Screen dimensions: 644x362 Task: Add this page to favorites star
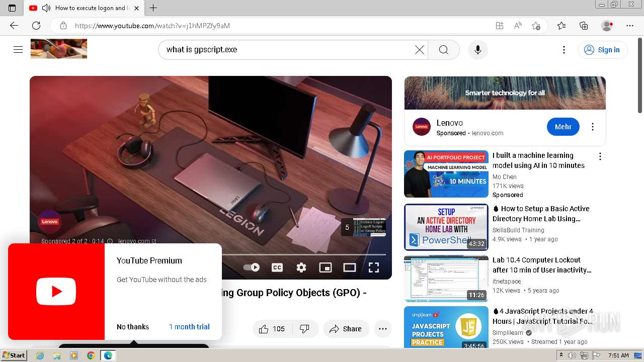point(536,26)
